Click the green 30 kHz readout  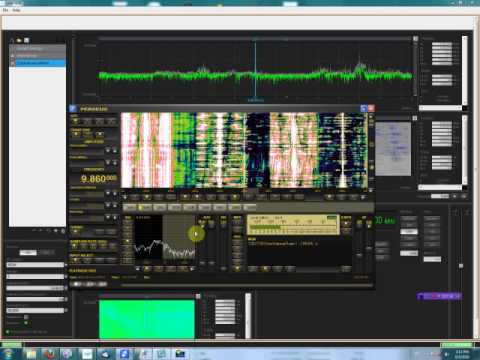(385, 220)
